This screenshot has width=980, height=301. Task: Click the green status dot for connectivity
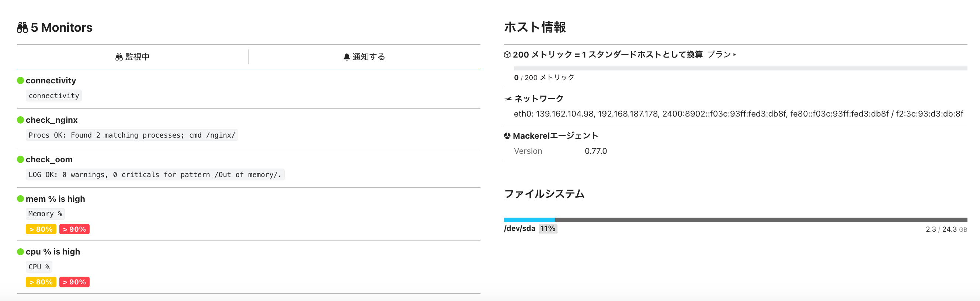tap(21, 80)
